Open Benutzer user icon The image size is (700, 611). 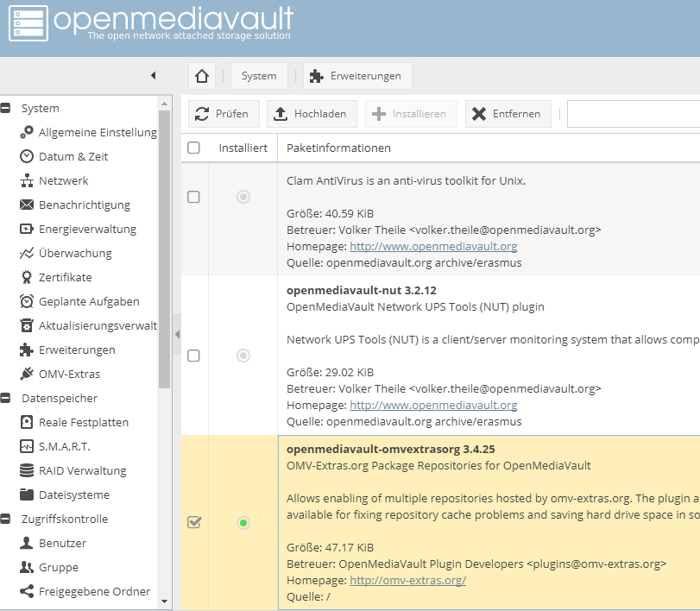pos(27,543)
